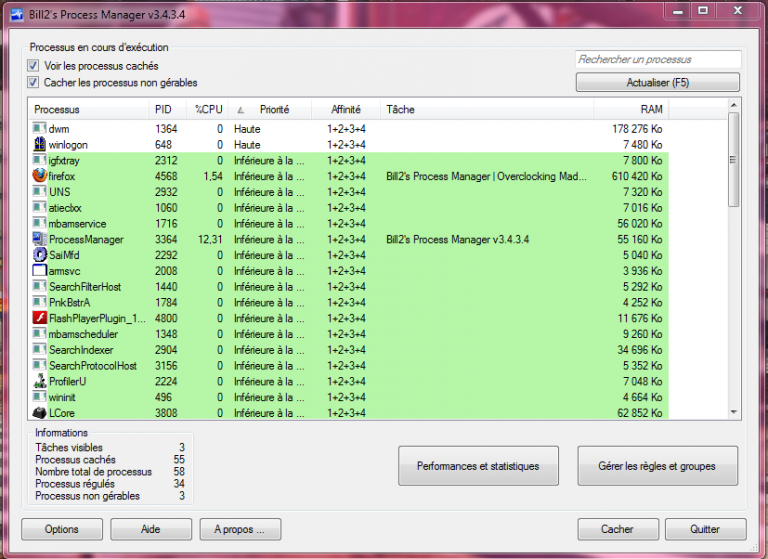Select the firefox process name
Image resolution: width=768 pixels, height=559 pixels.
pyautogui.click(x=62, y=176)
